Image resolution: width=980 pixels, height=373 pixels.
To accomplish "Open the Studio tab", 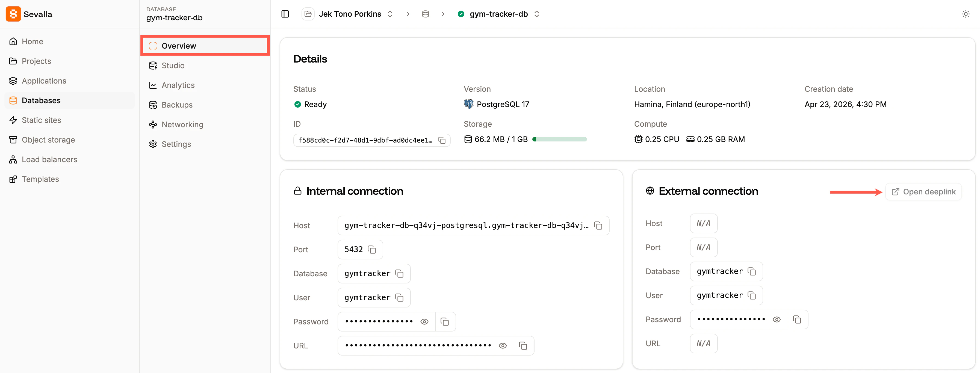I will pos(205,66).
